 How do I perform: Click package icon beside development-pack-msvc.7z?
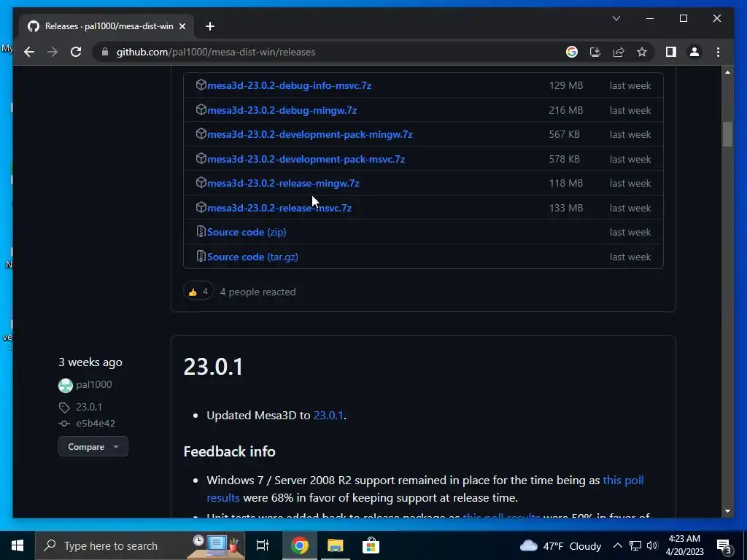point(201,158)
